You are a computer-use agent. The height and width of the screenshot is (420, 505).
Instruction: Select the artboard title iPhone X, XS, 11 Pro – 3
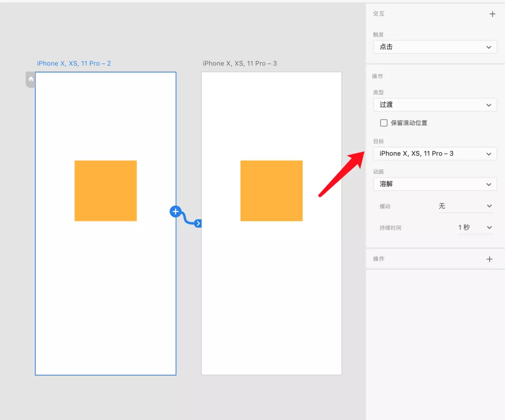(240, 64)
